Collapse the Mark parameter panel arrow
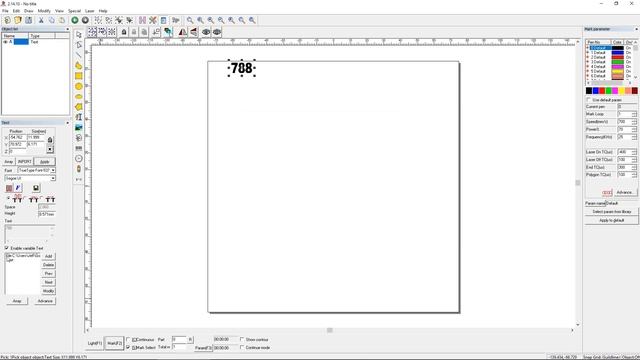Image resolution: width=640 pixels, height=360 pixels. coord(636,29)
